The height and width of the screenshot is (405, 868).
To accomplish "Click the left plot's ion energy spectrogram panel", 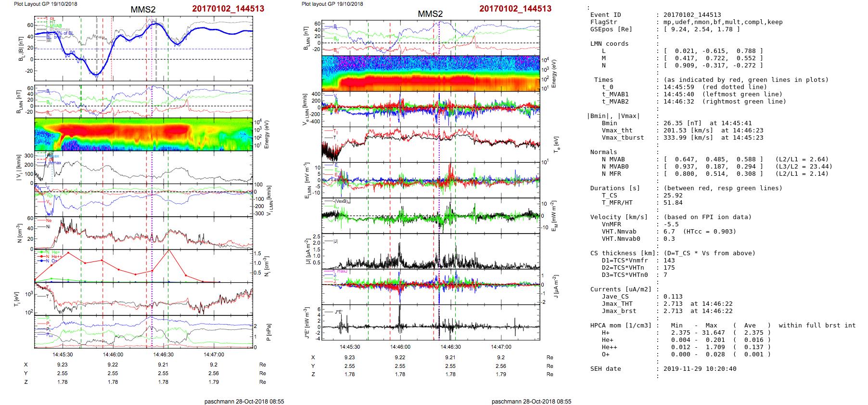I will [x=143, y=134].
